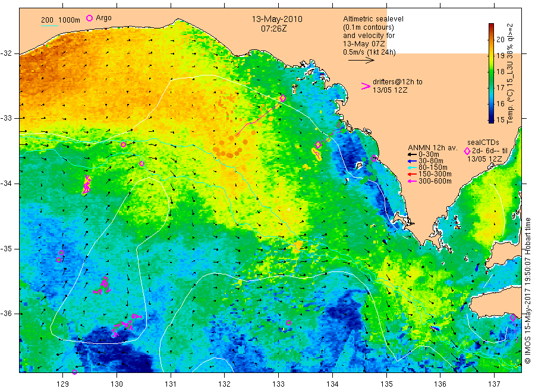
Task: Click the sealCTDs diamond legend symbol
Action: [467, 151]
